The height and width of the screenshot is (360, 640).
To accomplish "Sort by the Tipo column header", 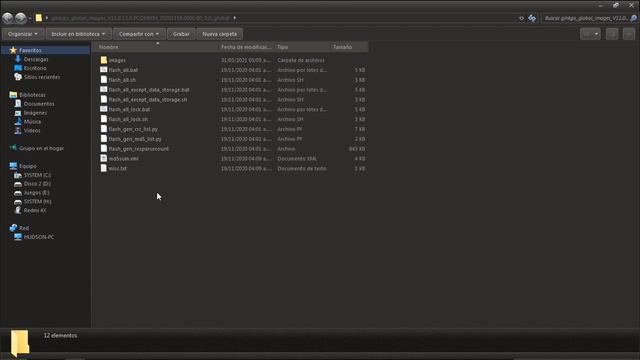I will click(x=302, y=47).
